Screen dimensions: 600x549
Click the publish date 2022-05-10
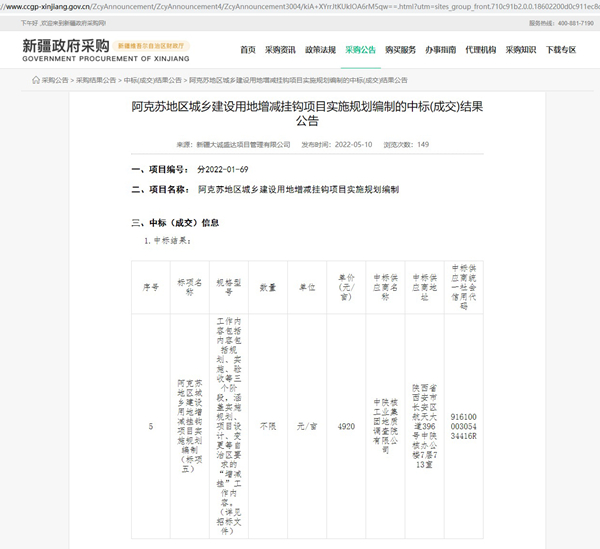pos(353,145)
